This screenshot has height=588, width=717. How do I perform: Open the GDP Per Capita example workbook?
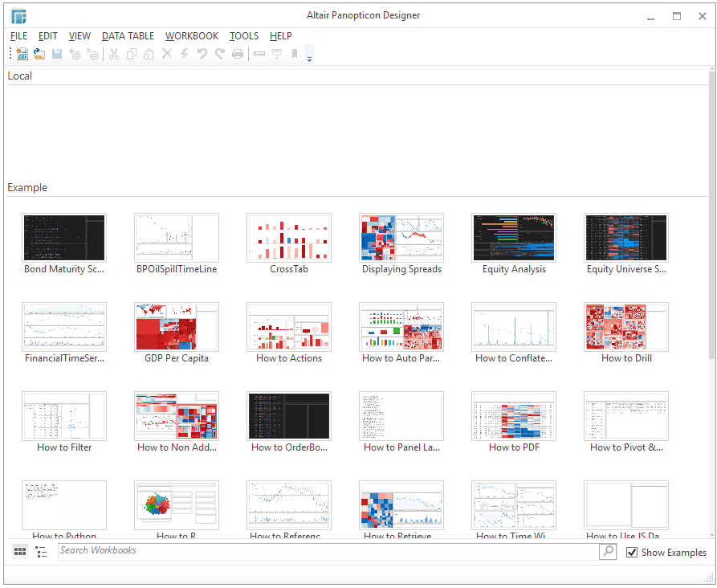177,327
